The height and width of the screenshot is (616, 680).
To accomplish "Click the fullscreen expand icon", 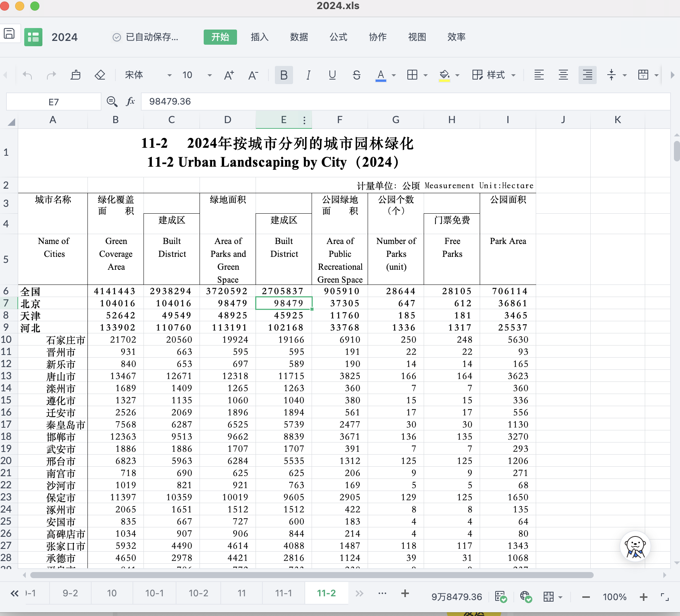I will 664,597.
